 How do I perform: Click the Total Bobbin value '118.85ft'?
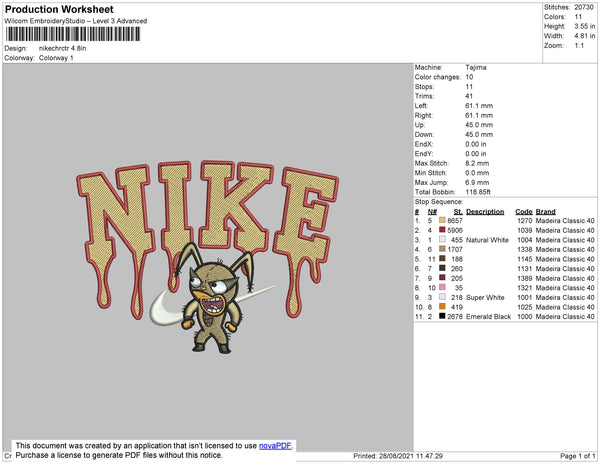tap(478, 192)
